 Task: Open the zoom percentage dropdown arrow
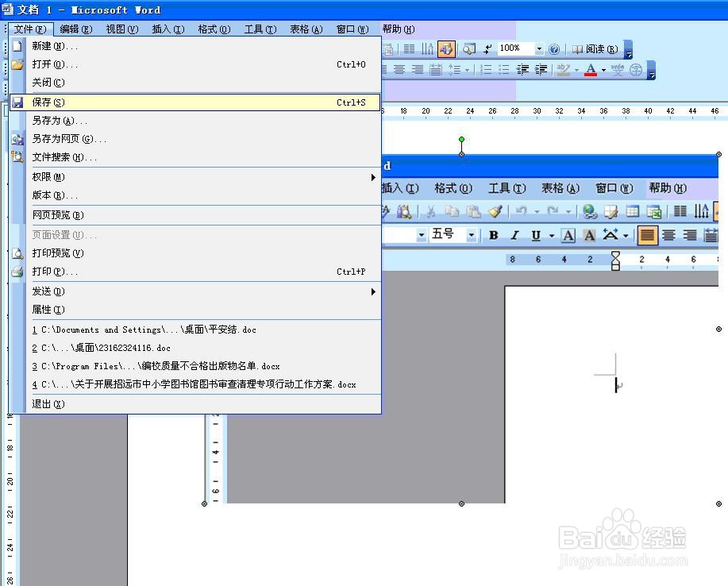(539, 48)
